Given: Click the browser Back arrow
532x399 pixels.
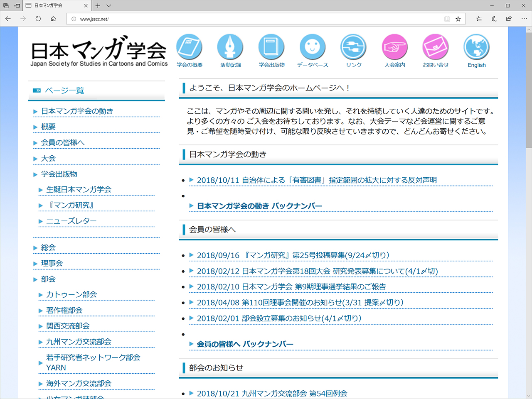Looking at the screenshot, I should [8, 19].
